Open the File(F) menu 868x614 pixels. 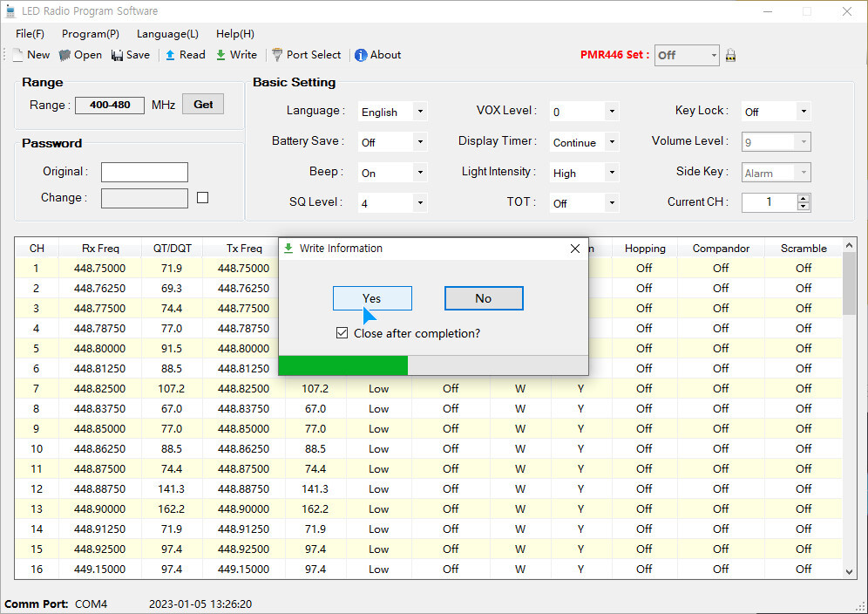[30, 34]
